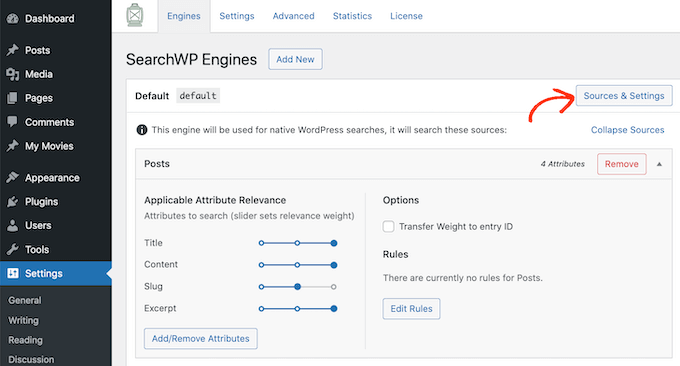The image size is (680, 366).
Task: Click the Tools wrench icon
Action: click(13, 249)
